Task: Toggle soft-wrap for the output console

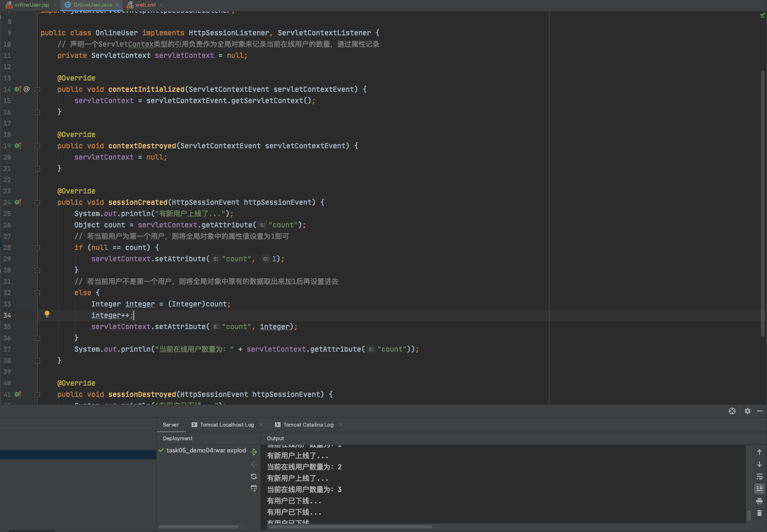Action: point(759,476)
